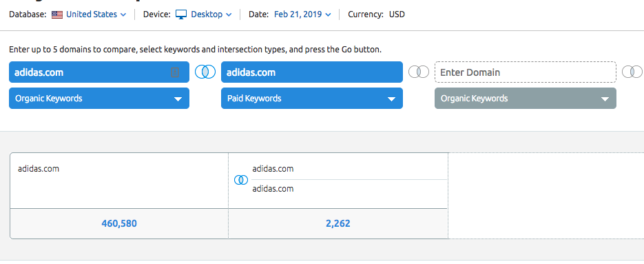Screen dimensions: 644x264
Task: Click the US flag icon
Action: [x=57, y=14]
